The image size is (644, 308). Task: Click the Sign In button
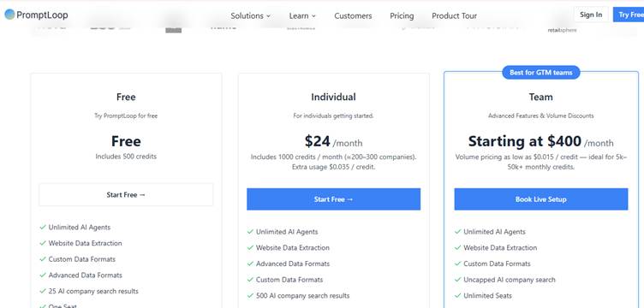coord(591,15)
